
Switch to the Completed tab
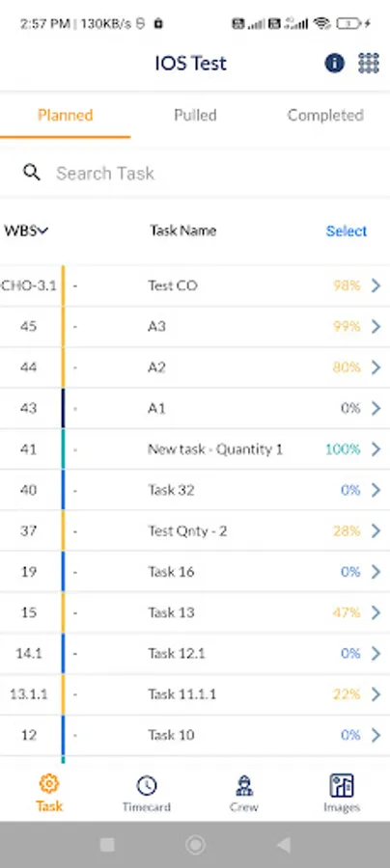point(325,115)
